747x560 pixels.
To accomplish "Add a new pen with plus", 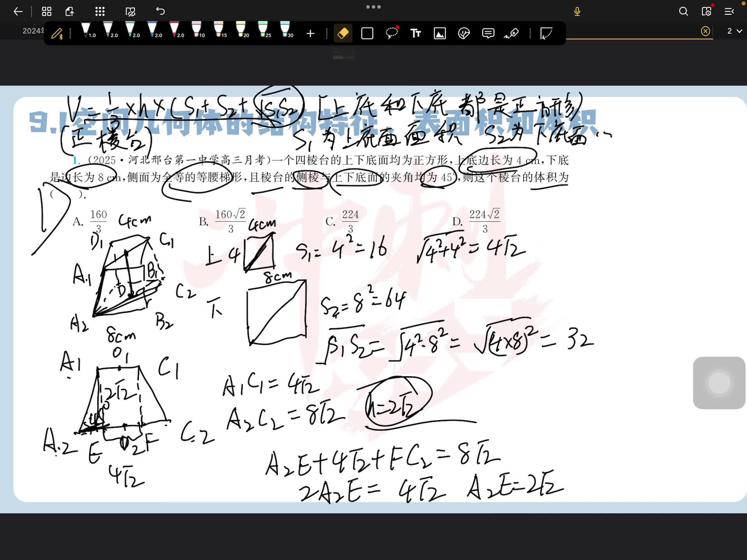I will 310,34.
